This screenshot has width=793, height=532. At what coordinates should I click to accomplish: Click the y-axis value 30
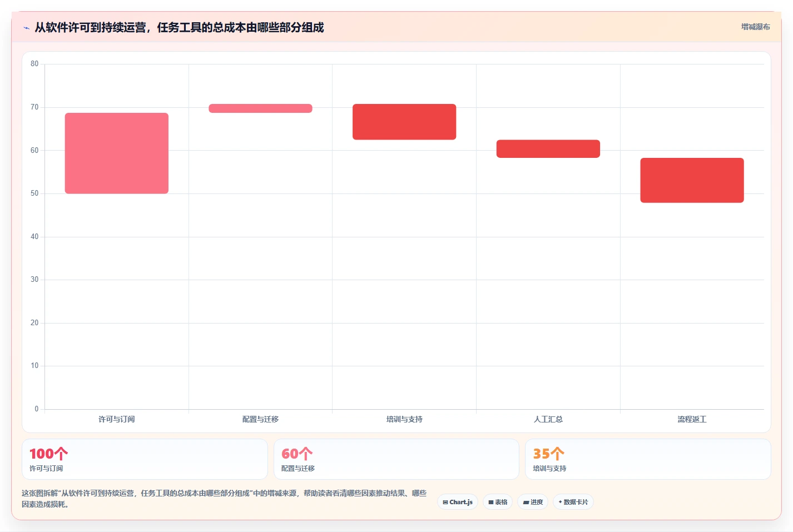click(34, 280)
